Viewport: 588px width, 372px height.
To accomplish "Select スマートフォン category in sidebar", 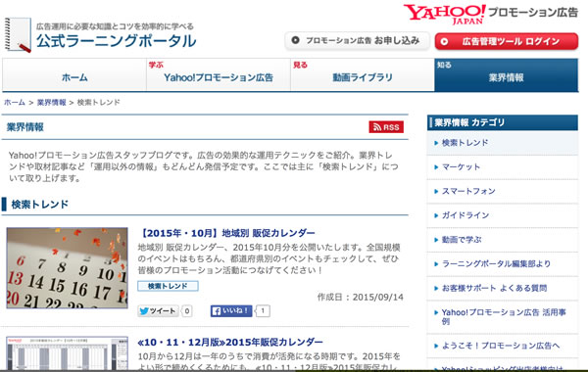I will (503, 192).
